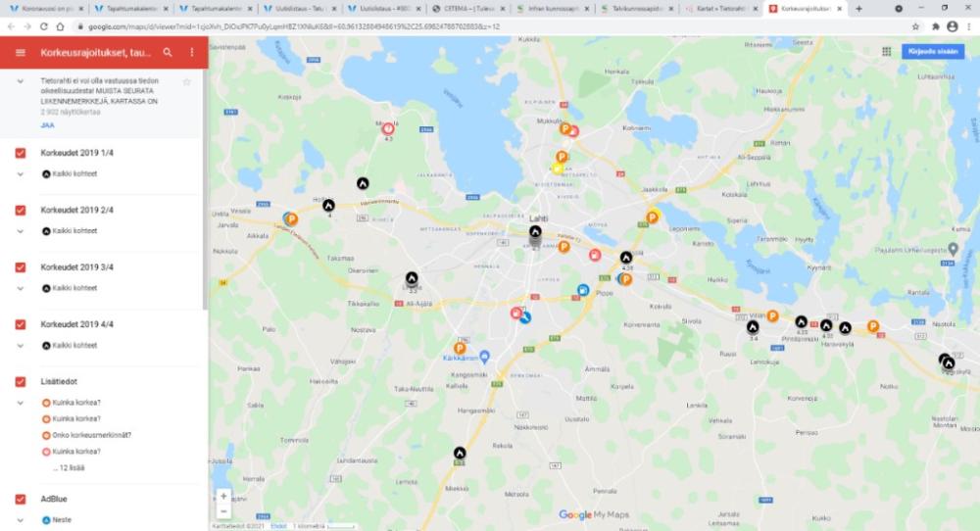980x531 pixels.
Task: Open a new browser tab with the plus button
Action: click(858, 9)
